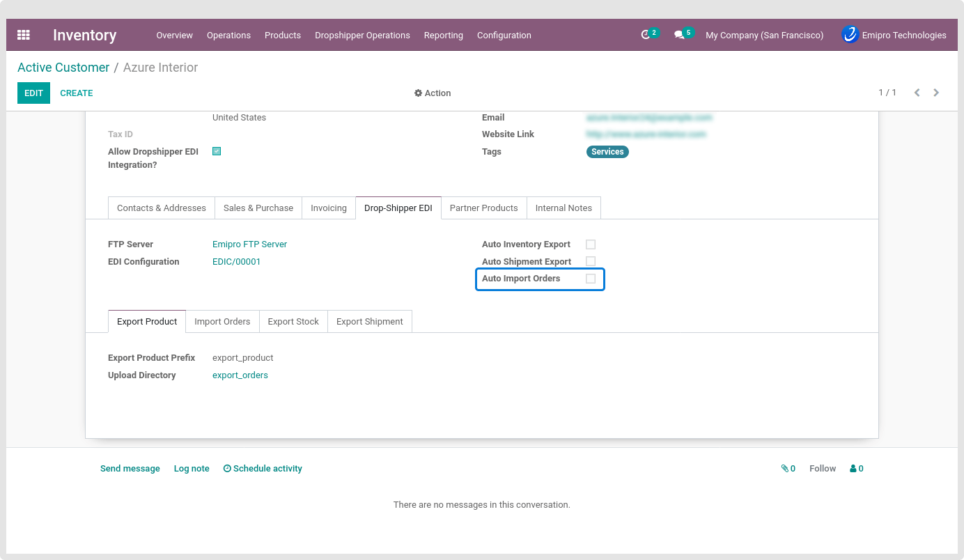Viewport: 964px width, 560px height.
Task: Open the conversations chat bubble icon
Action: pos(679,35)
